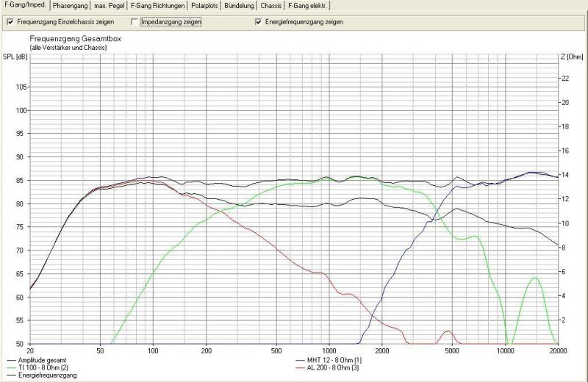Select the F-Gang/Imped. tab
Image resolution: width=588 pixels, height=382 pixels.
(25, 6)
